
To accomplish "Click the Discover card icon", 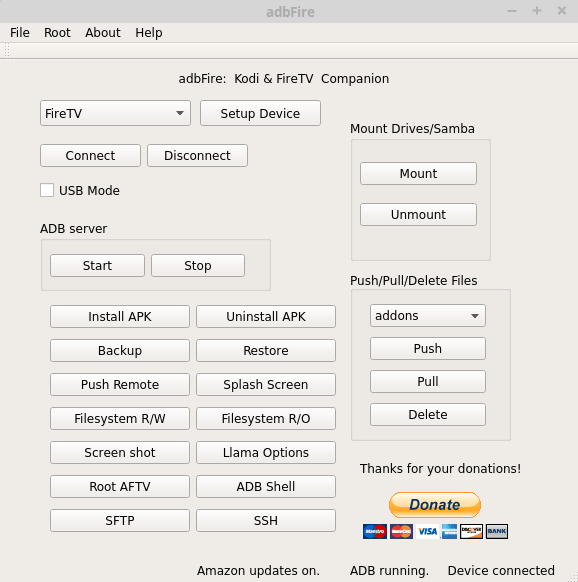I will (x=471, y=532).
